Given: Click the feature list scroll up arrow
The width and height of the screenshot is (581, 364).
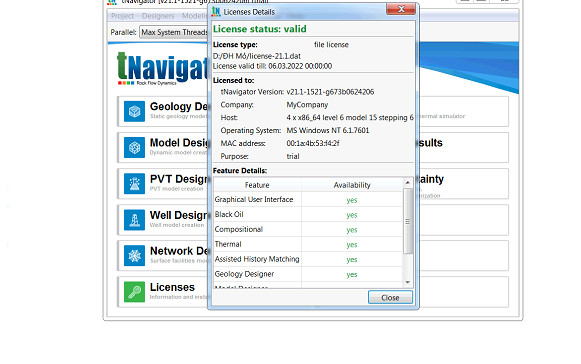Looking at the screenshot, I should tap(408, 183).
